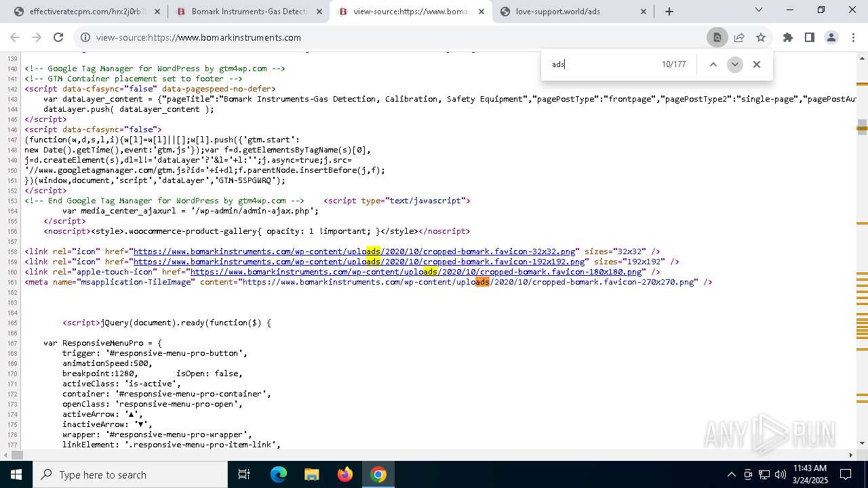The width and height of the screenshot is (868, 488).
Task: Click the 'breakpoint:1280,' text
Action: [100, 373]
